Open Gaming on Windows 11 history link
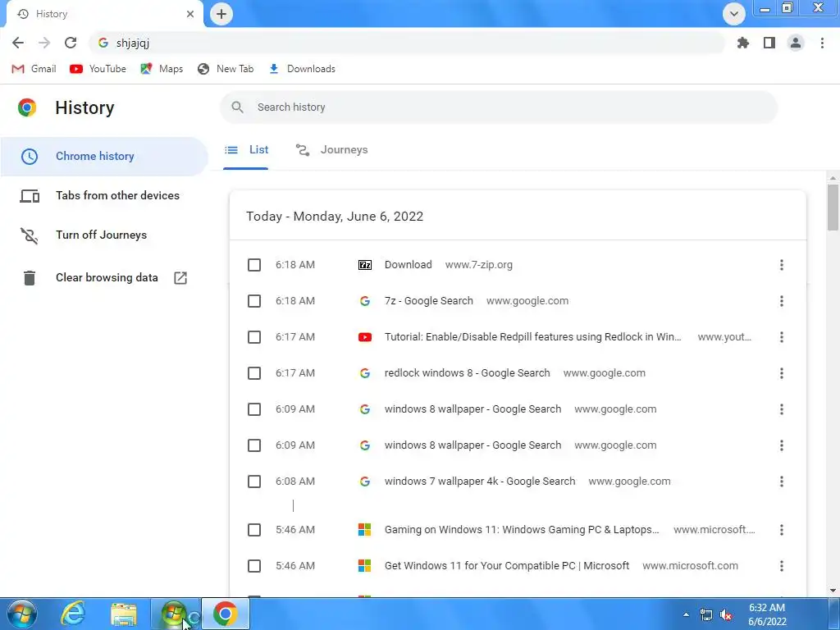The image size is (840, 630). tap(522, 530)
